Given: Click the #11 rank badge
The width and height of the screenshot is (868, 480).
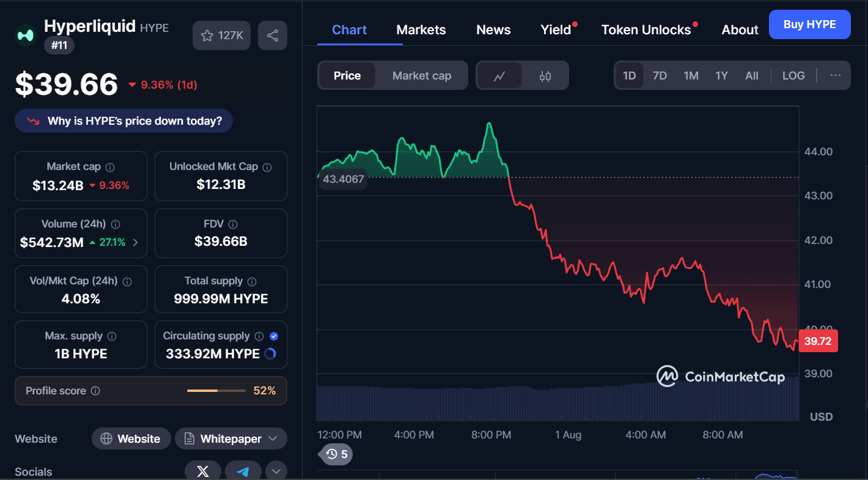Looking at the screenshot, I should pos(59,45).
